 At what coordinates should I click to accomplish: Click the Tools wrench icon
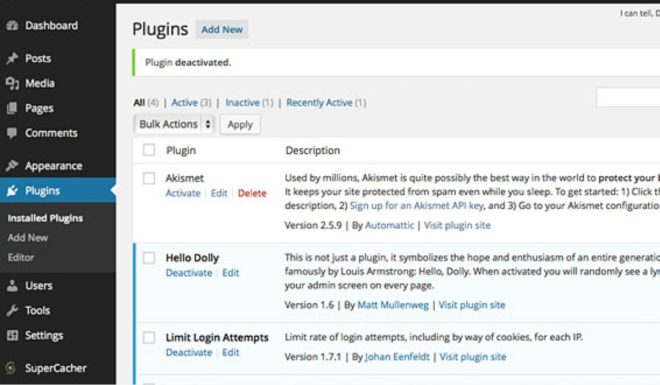coord(12,311)
